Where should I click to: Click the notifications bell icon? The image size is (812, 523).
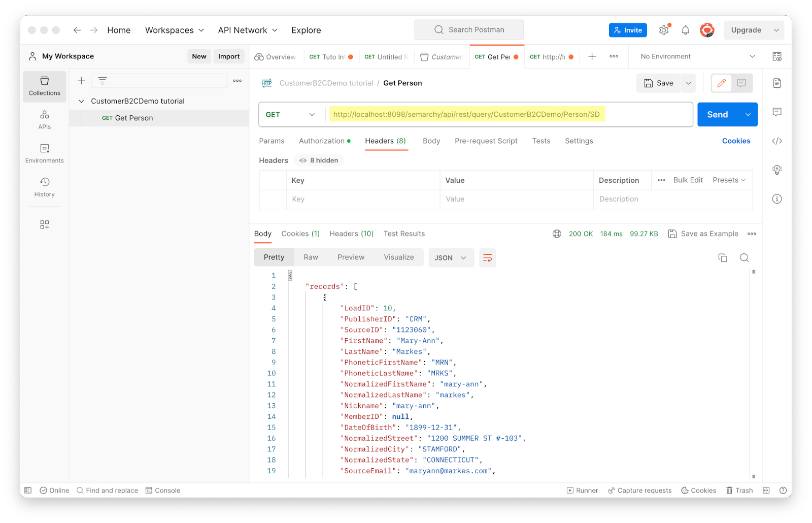coord(685,30)
